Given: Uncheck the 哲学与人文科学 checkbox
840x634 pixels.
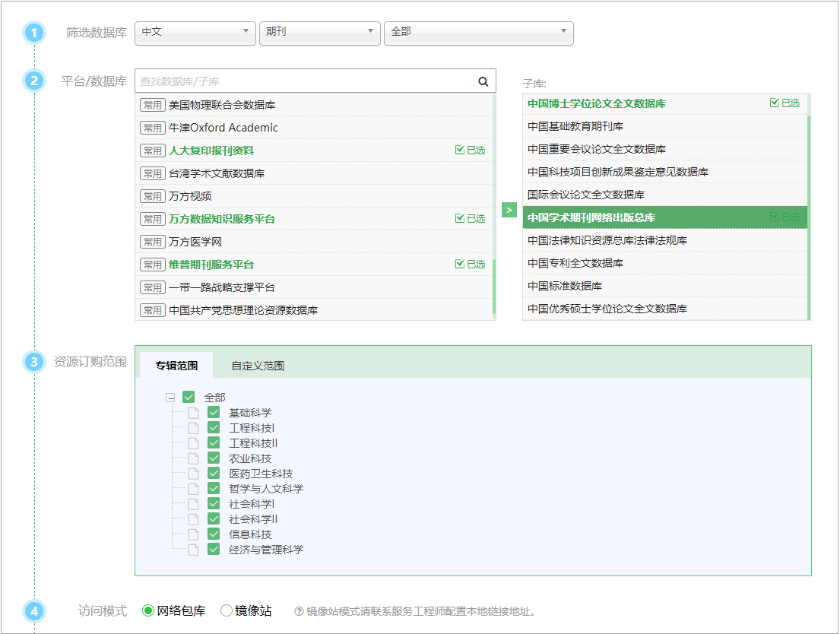Looking at the screenshot, I should (214, 488).
